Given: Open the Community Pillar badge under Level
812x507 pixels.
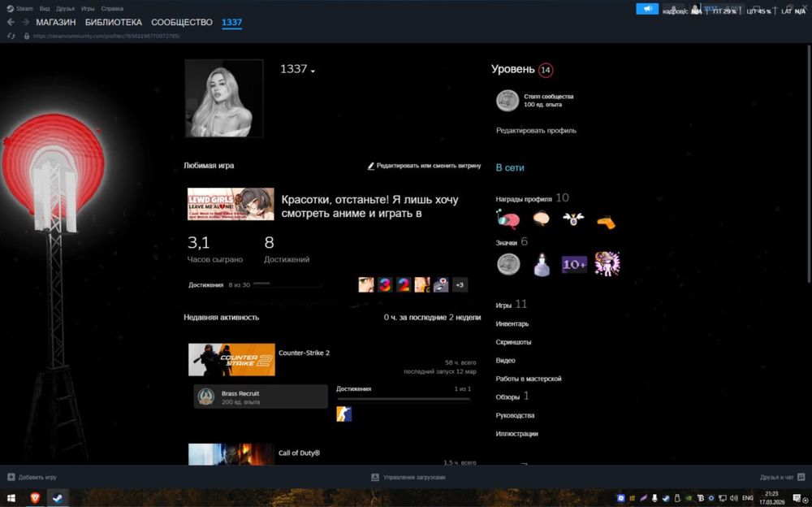Looking at the screenshot, I should pos(508,101).
